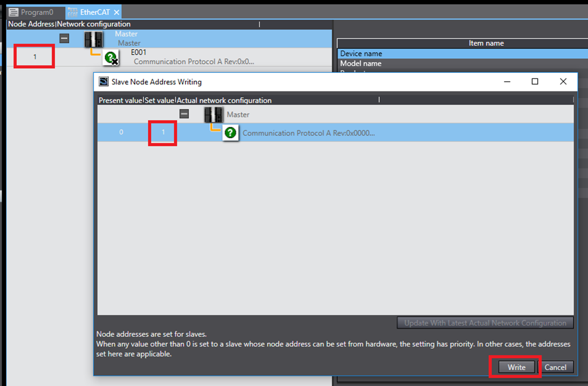Viewport: 588px width, 386px height.
Task: Collapse the Master node in main tree
Action: [65, 38]
